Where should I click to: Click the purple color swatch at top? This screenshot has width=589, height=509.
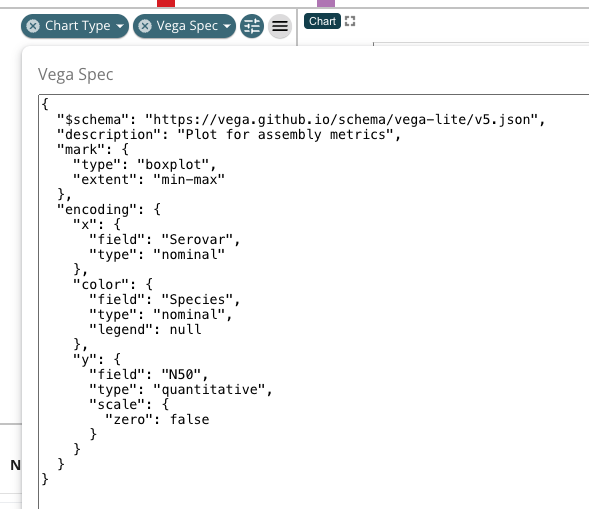tap(326, 3)
